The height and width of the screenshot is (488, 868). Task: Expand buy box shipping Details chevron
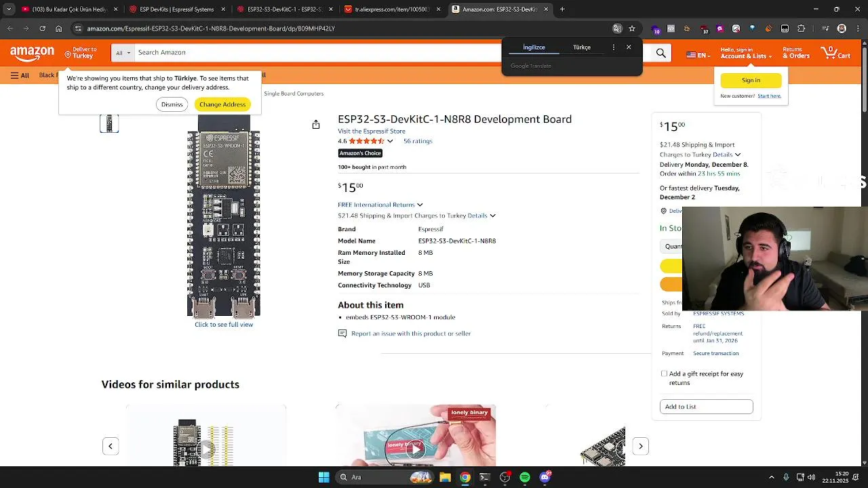tap(738, 155)
